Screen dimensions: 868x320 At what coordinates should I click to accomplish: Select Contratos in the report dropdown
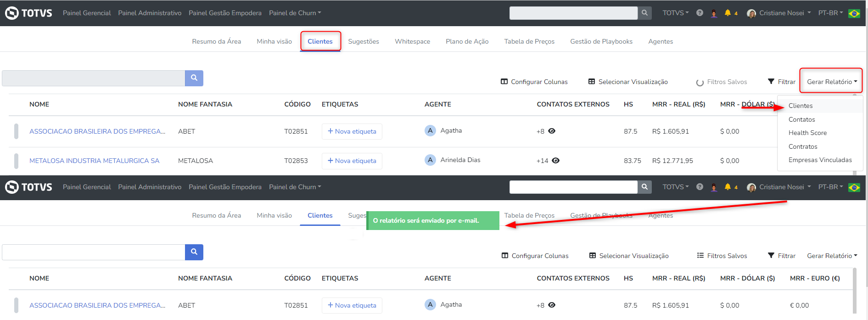[x=803, y=146]
